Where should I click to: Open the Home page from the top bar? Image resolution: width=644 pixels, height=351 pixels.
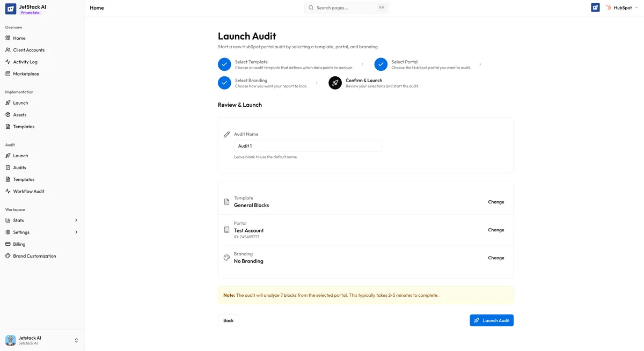[97, 8]
